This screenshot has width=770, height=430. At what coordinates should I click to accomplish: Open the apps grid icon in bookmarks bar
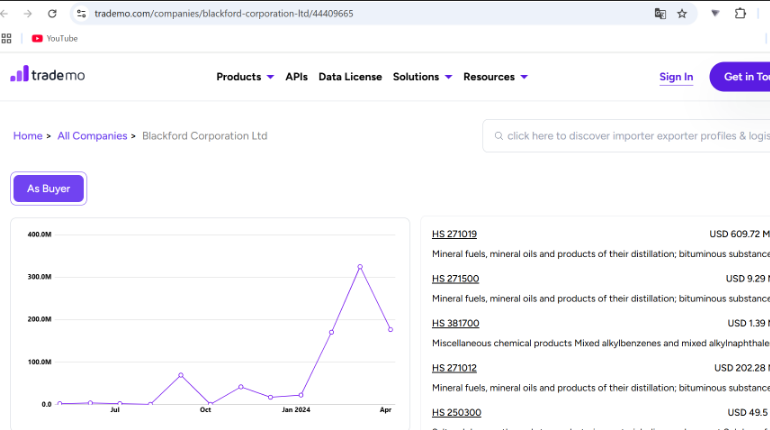point(6,38)
